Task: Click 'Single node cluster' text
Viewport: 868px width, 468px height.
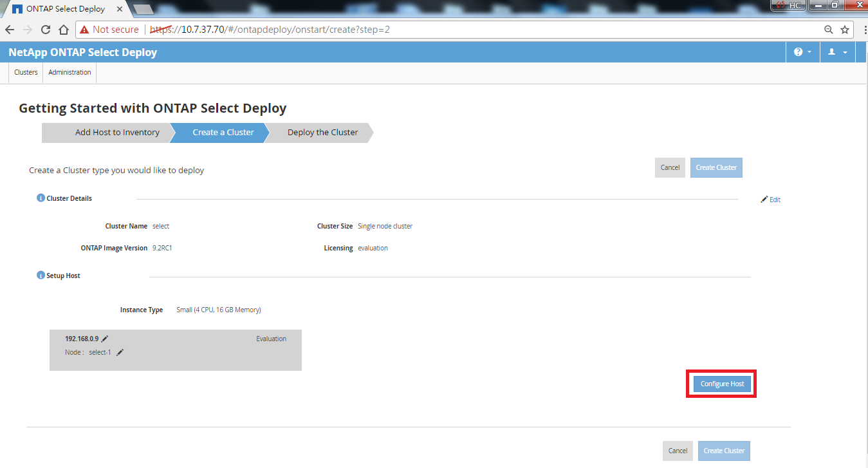Action: click(x=385, y=227)
